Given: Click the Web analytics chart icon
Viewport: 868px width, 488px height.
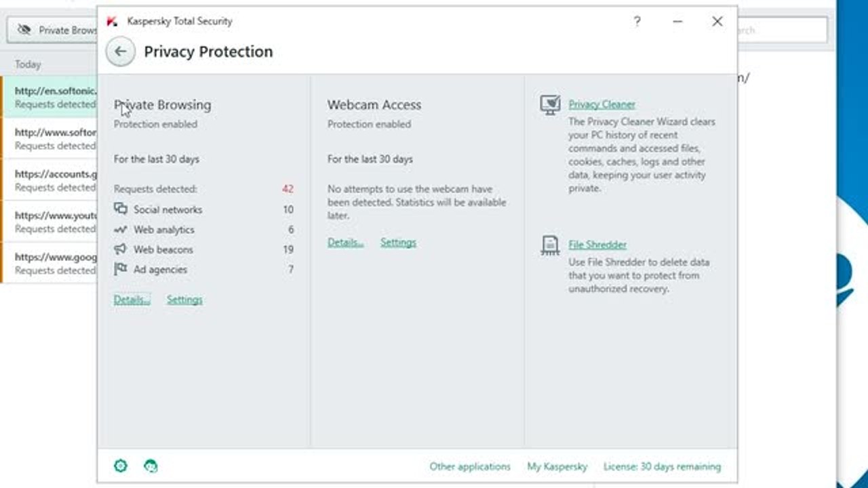Looking at the screenshot, I should pos(121,230).
